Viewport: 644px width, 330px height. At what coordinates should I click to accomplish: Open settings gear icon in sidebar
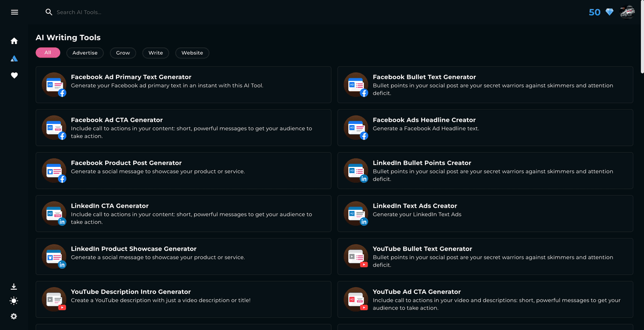[x=14, y=317]
